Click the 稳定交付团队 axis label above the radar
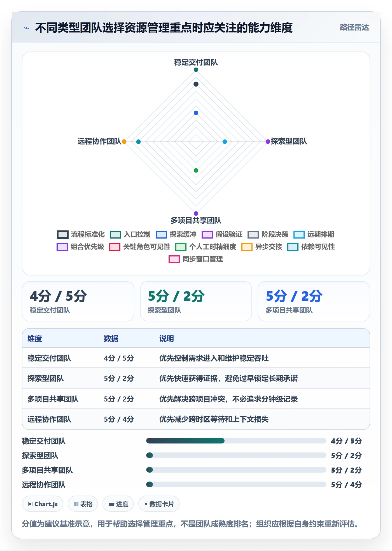392x551 pixels. coord(196,62)
